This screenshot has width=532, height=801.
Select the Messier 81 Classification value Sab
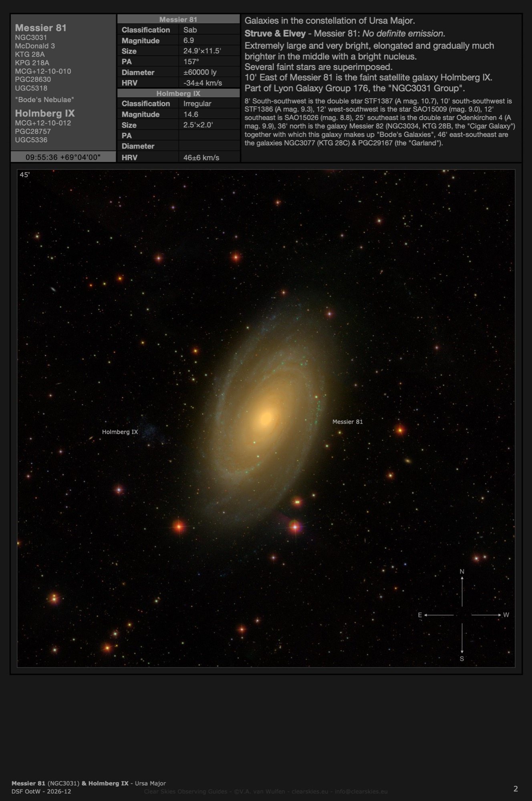pyautogui.click(x=190, y=30)
